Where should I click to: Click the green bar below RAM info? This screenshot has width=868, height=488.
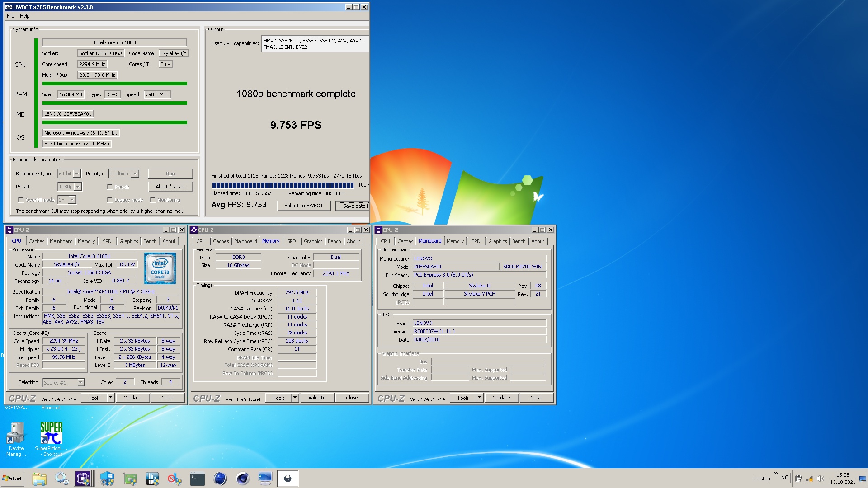point(115,103)
